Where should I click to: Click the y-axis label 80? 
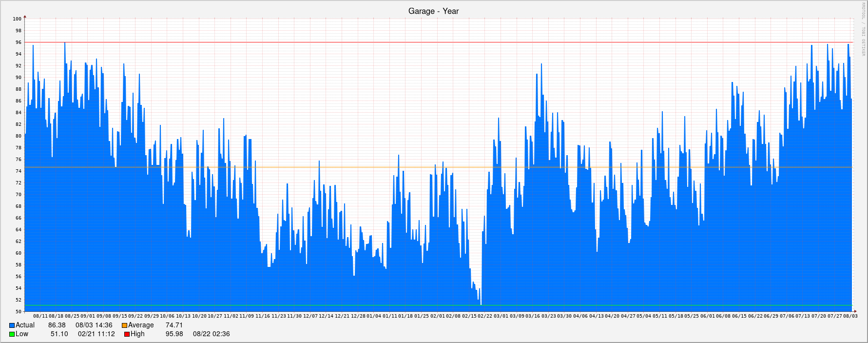(x=19, y=136)
